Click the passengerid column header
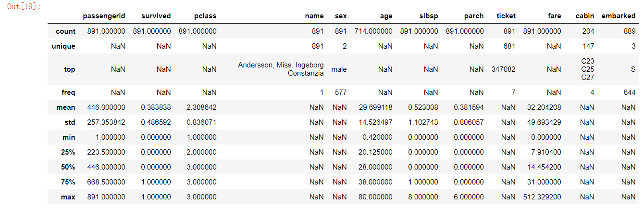 pos(104,16)
